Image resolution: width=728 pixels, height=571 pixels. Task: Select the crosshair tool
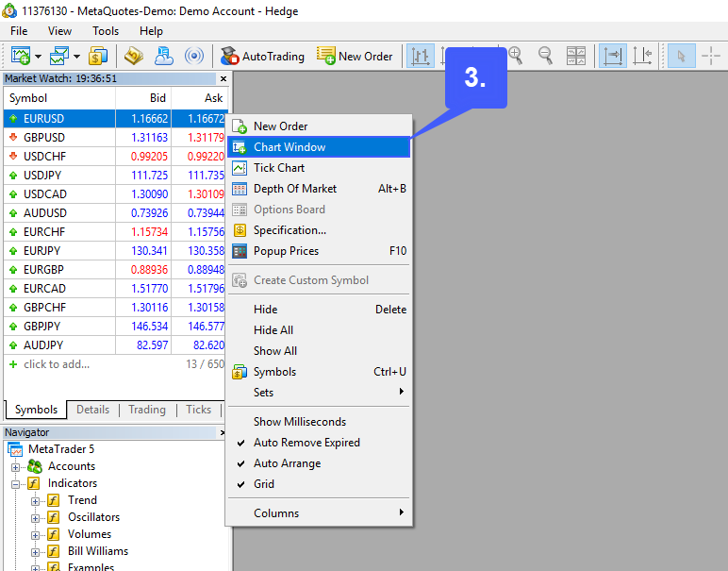[711, 57]
